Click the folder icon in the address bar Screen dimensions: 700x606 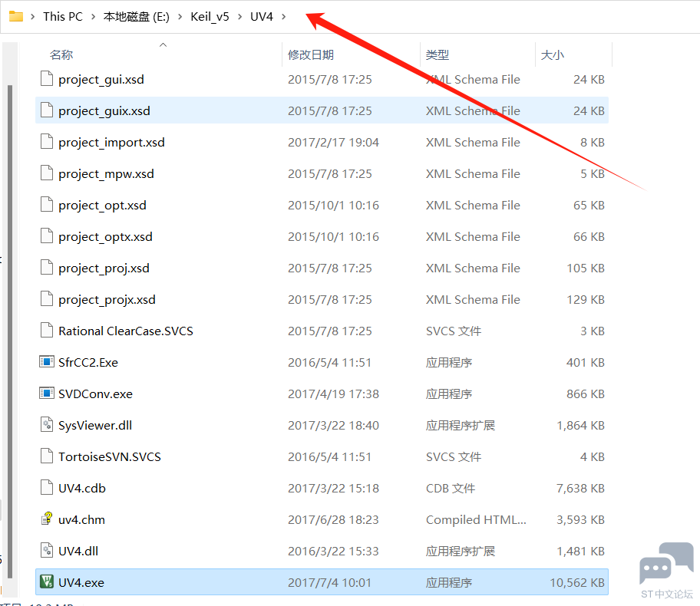[x=15, y=17]
